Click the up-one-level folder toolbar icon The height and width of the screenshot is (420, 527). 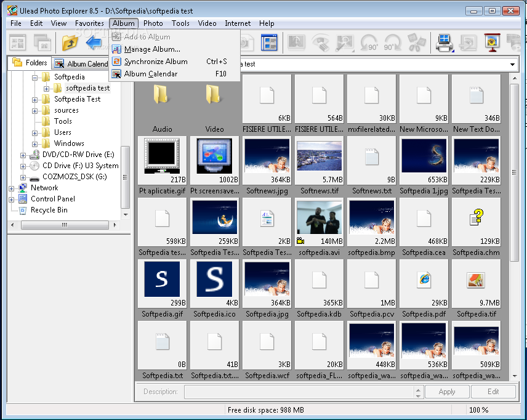click(70, 43)
